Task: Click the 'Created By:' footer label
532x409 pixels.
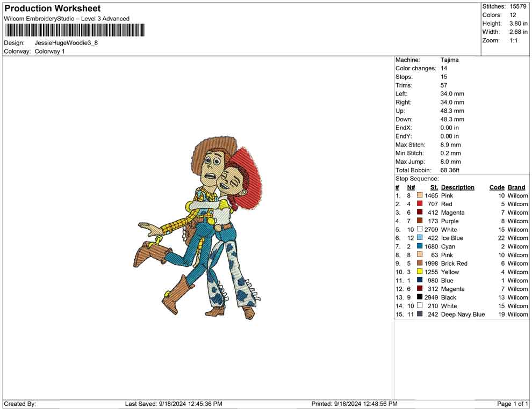Action: pos(20,404)
